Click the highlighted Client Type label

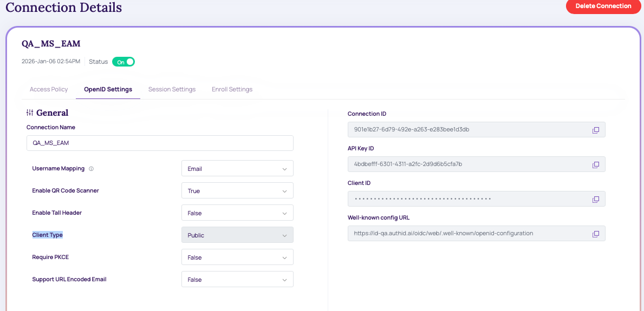(48, 235)
